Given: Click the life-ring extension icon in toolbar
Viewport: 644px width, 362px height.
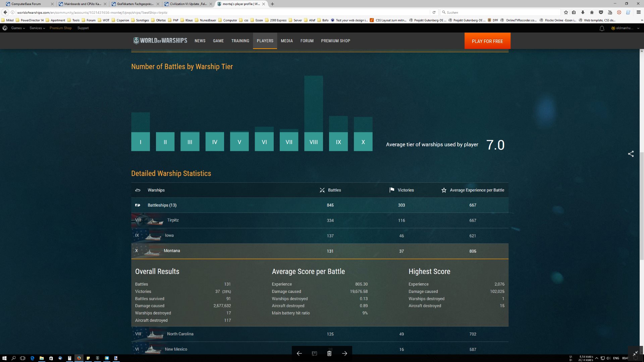Looking at the screenshot, I should [619, 12].
